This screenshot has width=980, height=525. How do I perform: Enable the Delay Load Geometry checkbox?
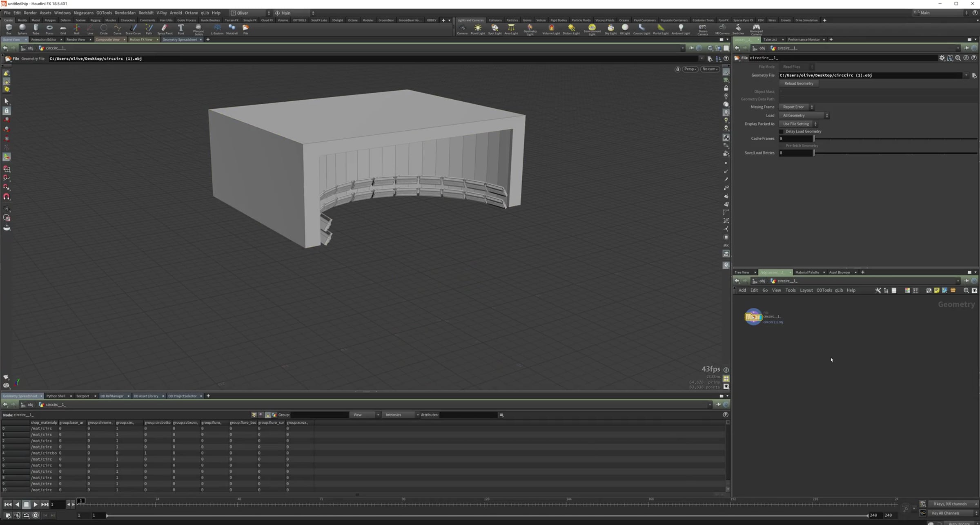[782, 132]
